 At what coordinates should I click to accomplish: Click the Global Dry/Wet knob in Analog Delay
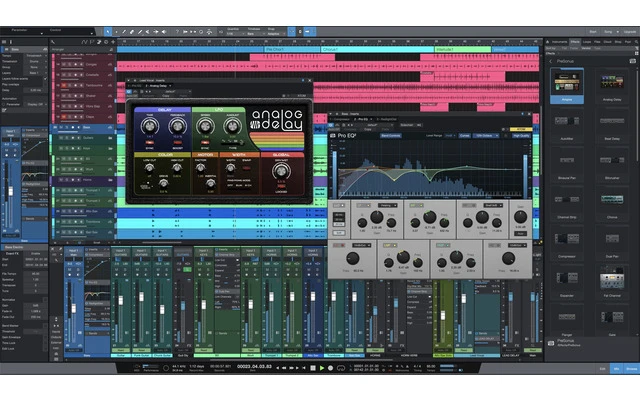(x=281, y=171)
